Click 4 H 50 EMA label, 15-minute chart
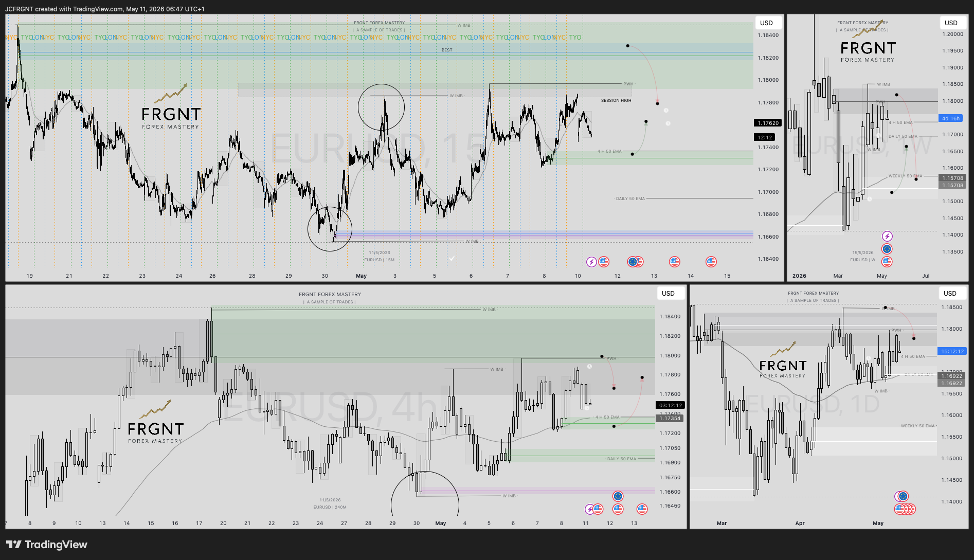Viewport: 974px width, 560px height. pyautogui.click(x=609, y=151)
